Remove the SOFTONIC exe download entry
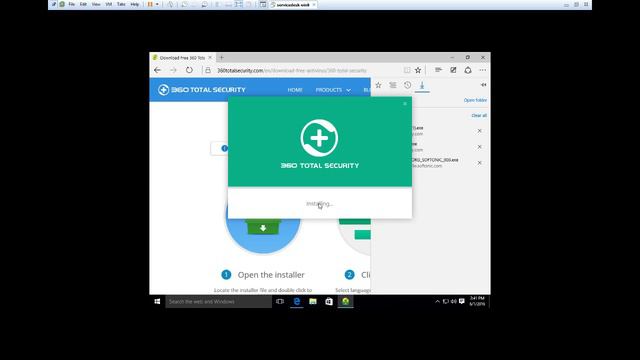The height and width of the screenshot is (360, 640). pos(480,162)
